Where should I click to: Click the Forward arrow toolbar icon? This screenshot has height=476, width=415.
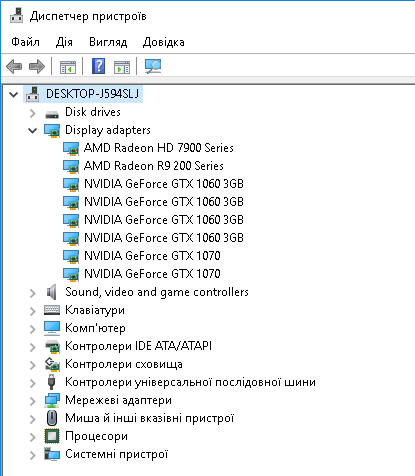pos(37,66)
